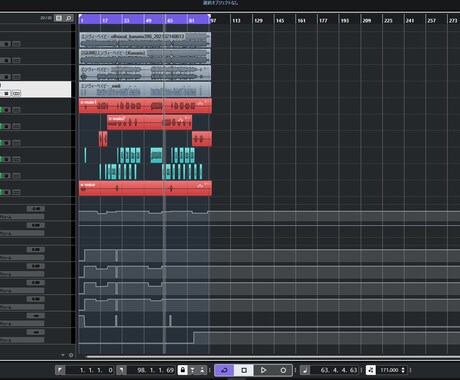Start playback with the transport Play button
This screenshot has width=460, height=380.
263,370
